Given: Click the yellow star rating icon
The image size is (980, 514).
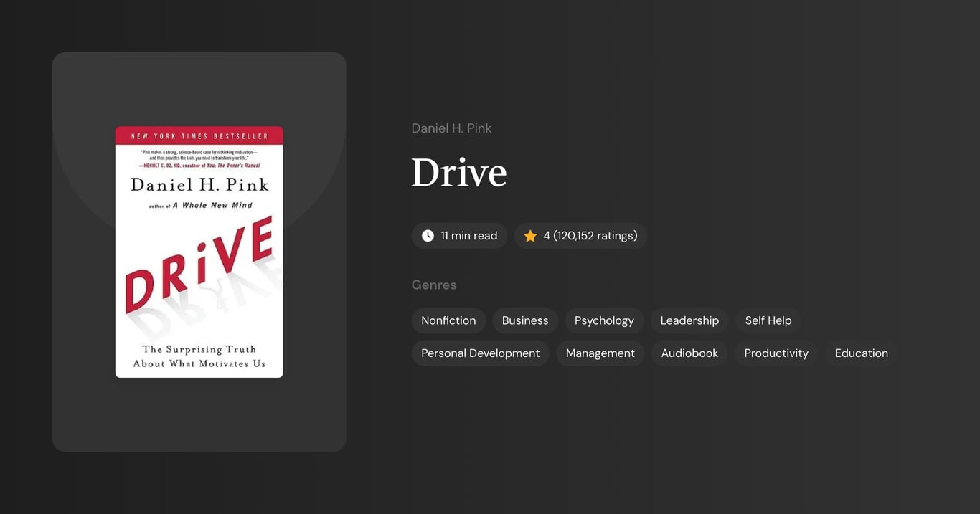Looking at the screenshot, I should 530,236.
